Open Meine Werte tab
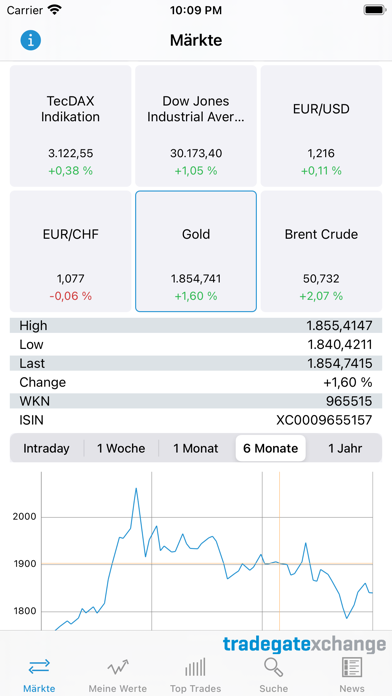Image resolution: width=392 pixels, height=696 pixels. [x=118, y=674]
